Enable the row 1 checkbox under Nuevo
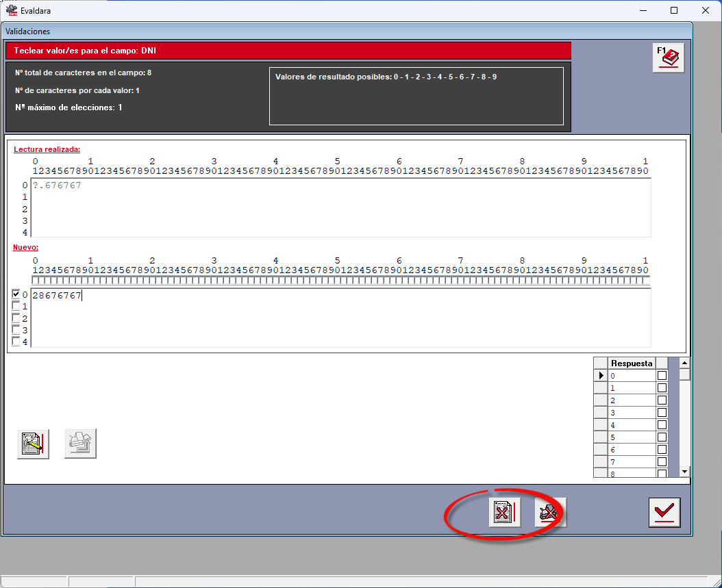Viewport: 722px width, 588px height. (16, 305)
